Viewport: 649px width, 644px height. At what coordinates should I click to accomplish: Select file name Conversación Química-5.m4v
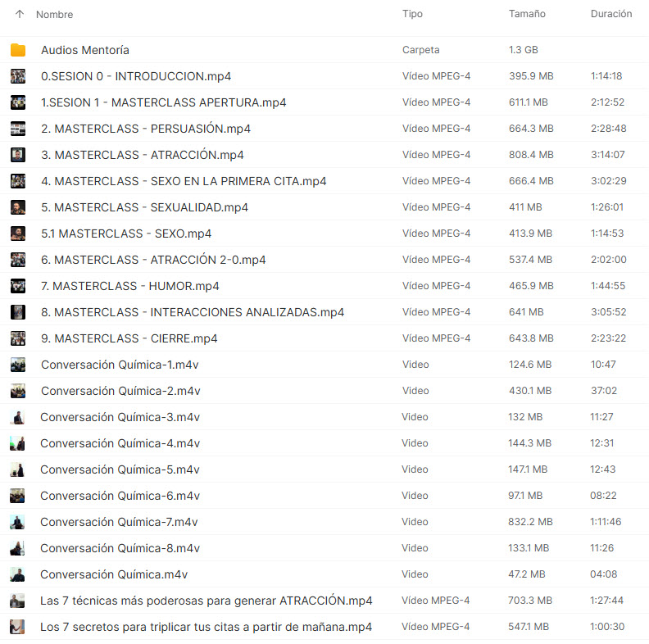coord(120,469)
